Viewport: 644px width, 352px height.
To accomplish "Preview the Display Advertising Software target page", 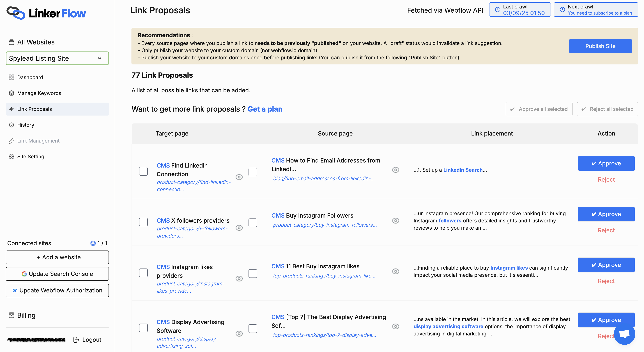I will click(239, 333).
